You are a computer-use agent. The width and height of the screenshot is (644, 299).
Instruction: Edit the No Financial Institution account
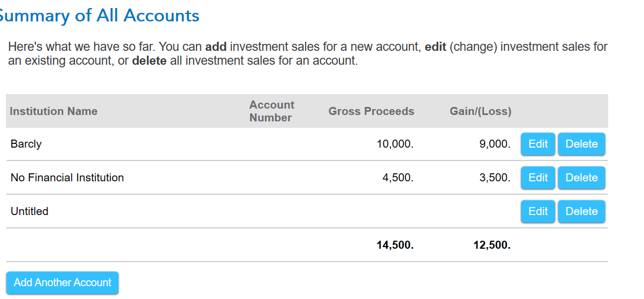[538, 178]
